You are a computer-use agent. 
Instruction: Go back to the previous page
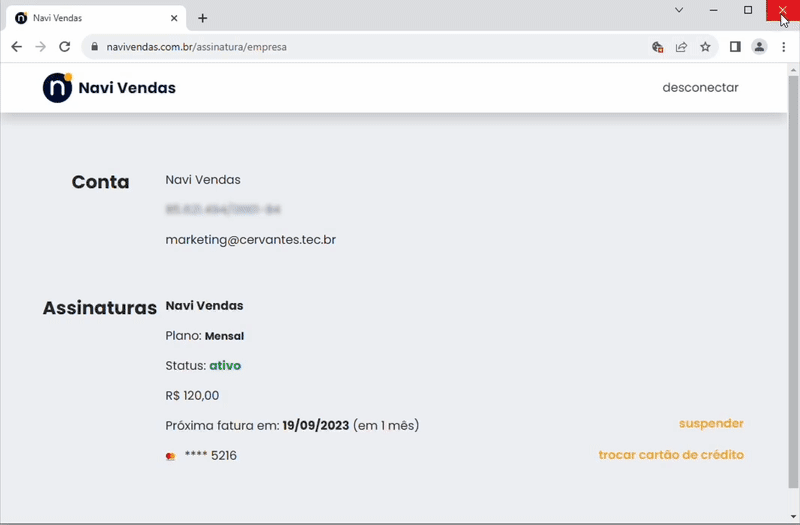[x=16, y=47]
